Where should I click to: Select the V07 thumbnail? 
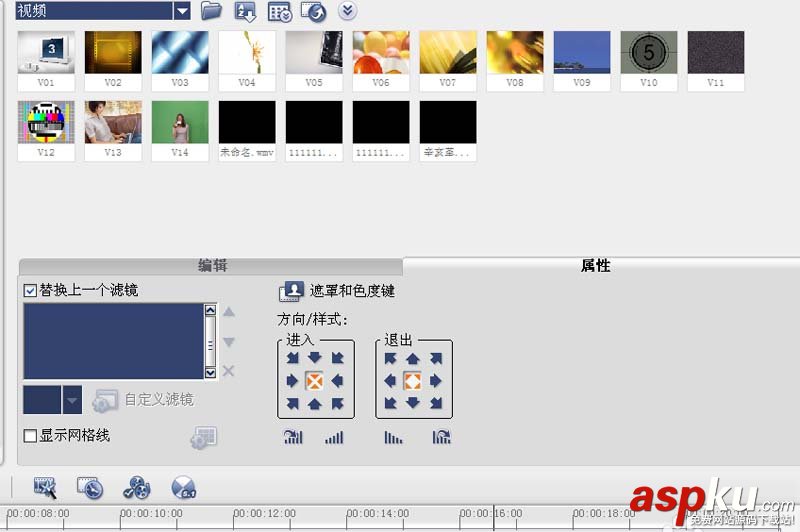click(x=448, y=53)
